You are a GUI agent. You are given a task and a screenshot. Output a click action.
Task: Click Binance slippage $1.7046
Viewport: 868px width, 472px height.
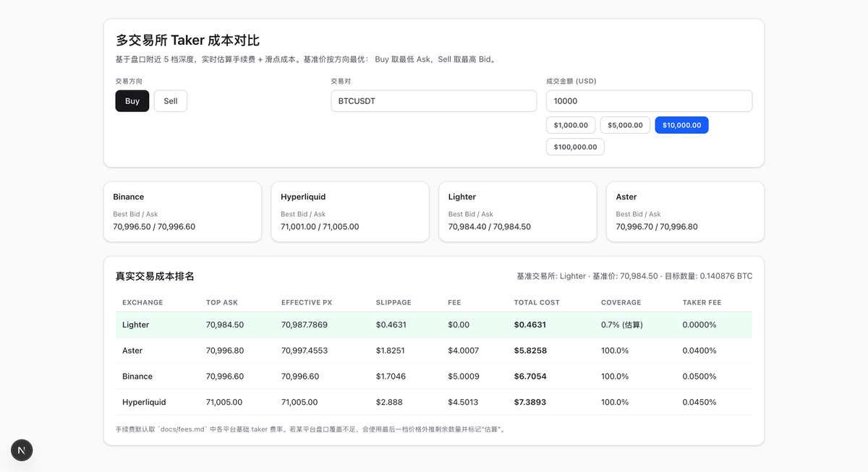click(391, 377)
